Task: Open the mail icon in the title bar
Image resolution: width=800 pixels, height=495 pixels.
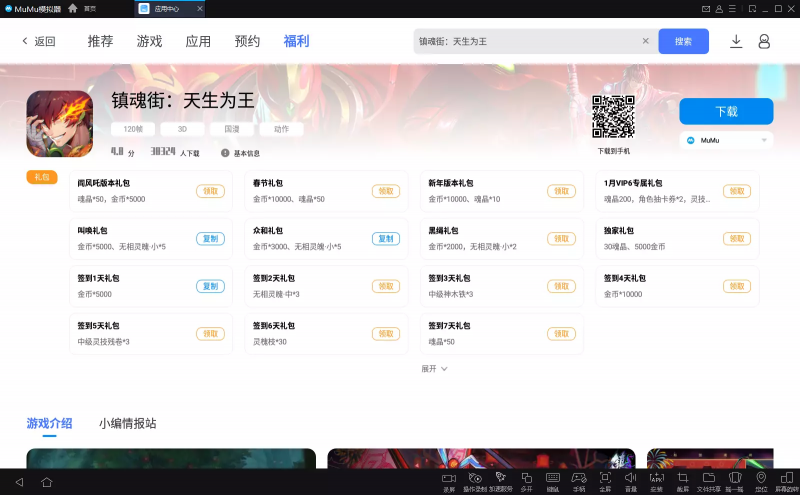Action: (706, 9)
